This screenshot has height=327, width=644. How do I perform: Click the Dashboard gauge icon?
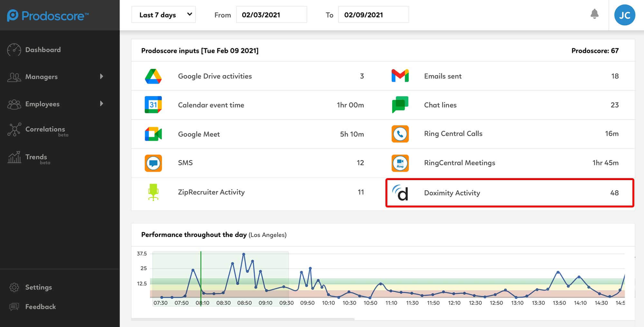(x=14, y=50)
